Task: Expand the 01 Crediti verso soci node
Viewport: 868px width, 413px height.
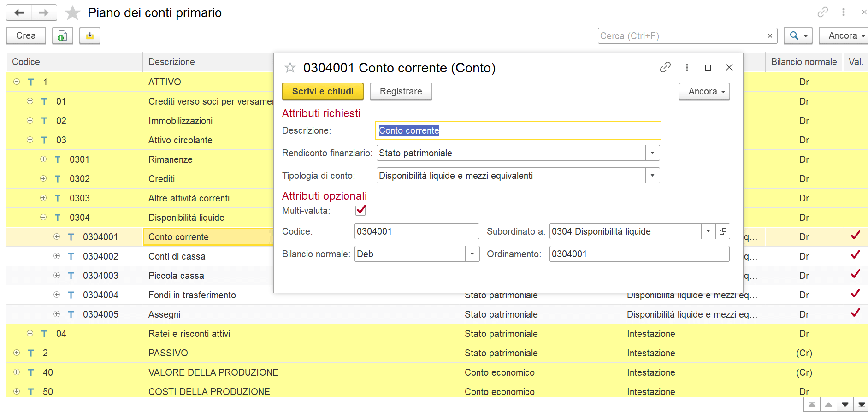Action: coord(30,101)
